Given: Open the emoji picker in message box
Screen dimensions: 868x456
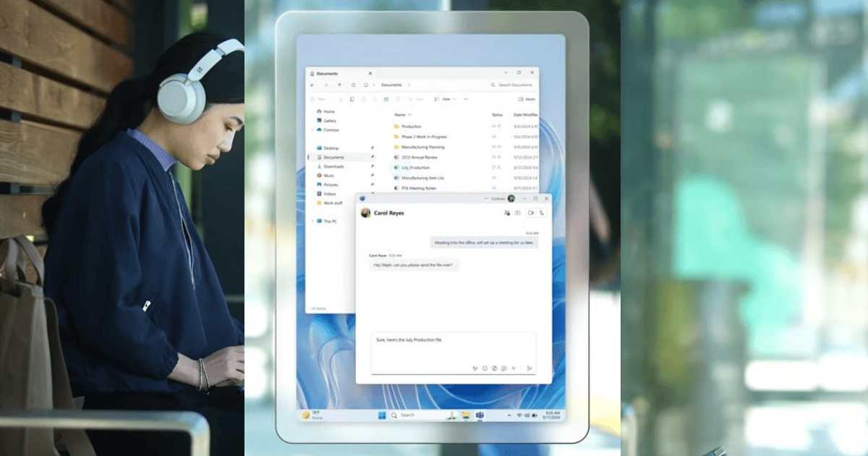Looking at the screenshot, I should click(485, 368).
